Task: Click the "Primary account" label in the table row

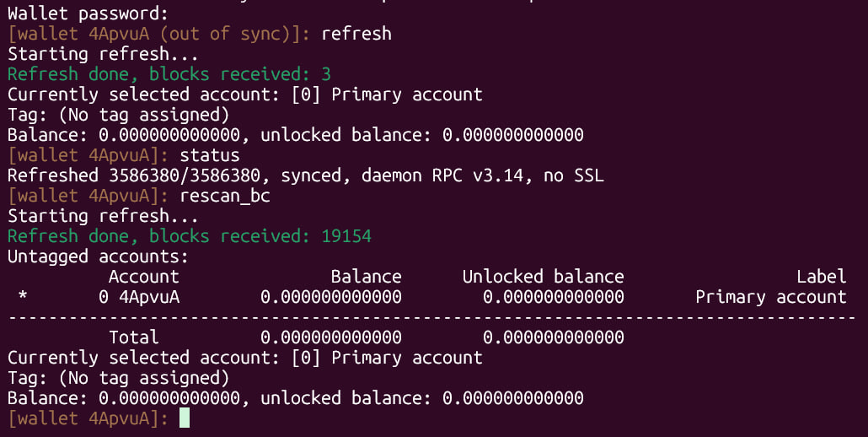Action: coord(770,297)
